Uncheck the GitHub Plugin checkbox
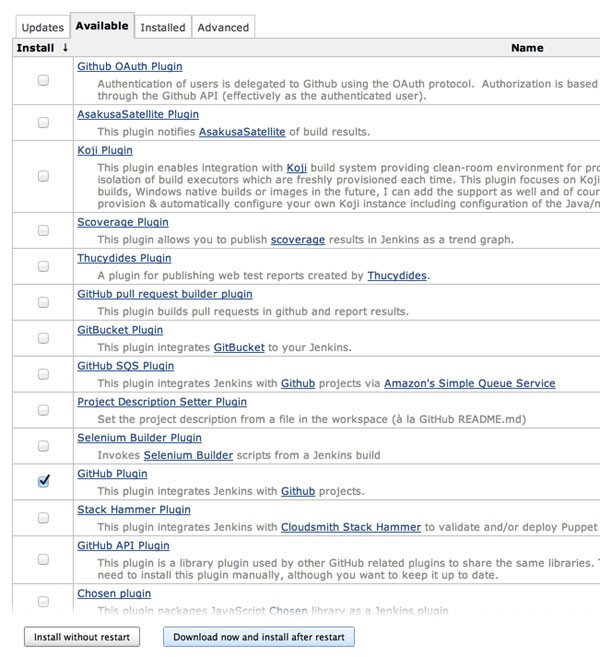This screenshot has width=600, height=657. (44, 481)
